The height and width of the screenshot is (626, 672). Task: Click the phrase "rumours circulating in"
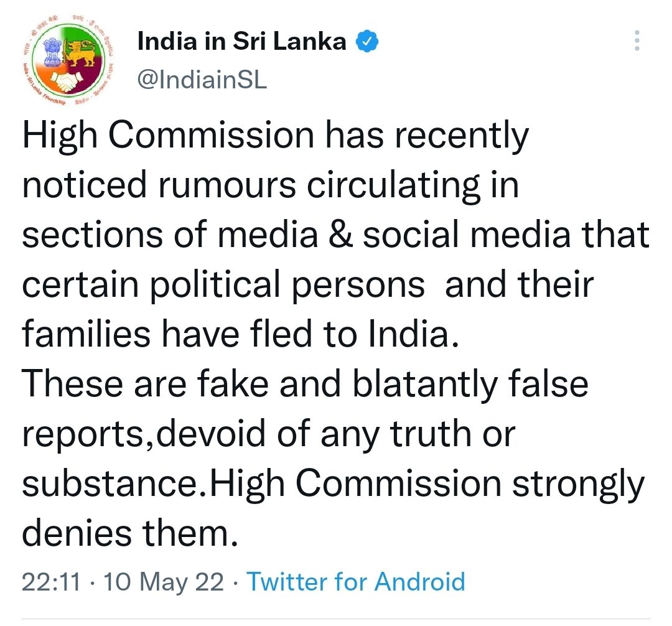(x=338, y=187)
